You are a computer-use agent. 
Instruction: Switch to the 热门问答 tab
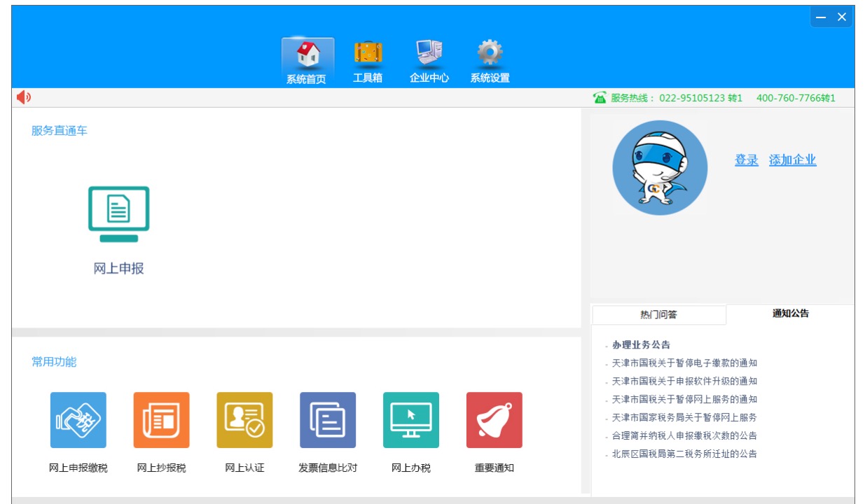[658, 315]
